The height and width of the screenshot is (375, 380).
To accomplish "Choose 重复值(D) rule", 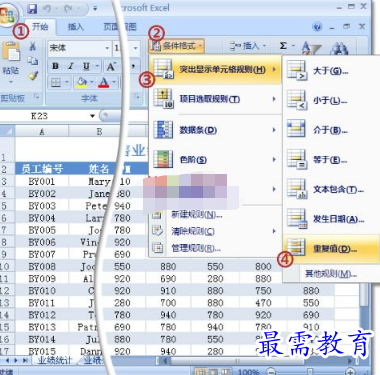I will tap(331, 249).
